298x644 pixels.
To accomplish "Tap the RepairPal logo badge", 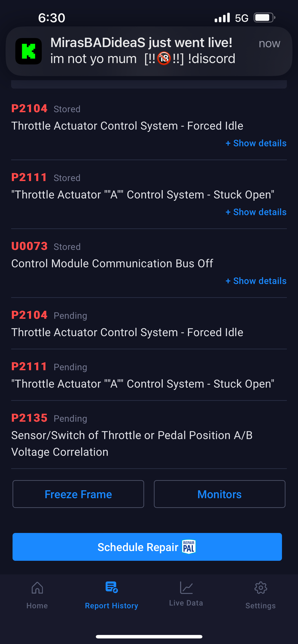I will 189,547.
